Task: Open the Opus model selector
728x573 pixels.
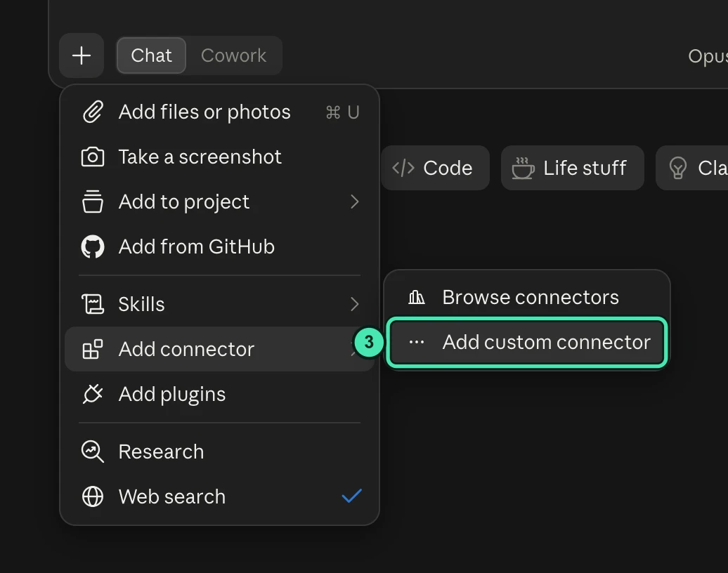Action: 708,56
